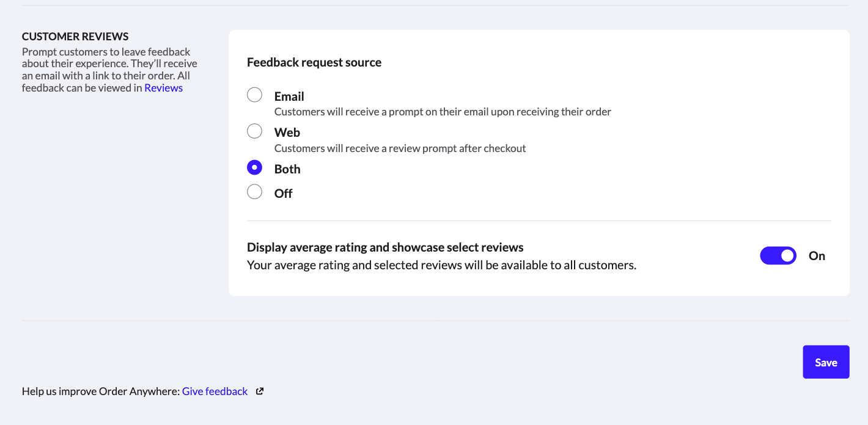Turn feedback requests Off via radio button
The height and width of the screenshot is (425, 868).
click(x=254, y=192)
